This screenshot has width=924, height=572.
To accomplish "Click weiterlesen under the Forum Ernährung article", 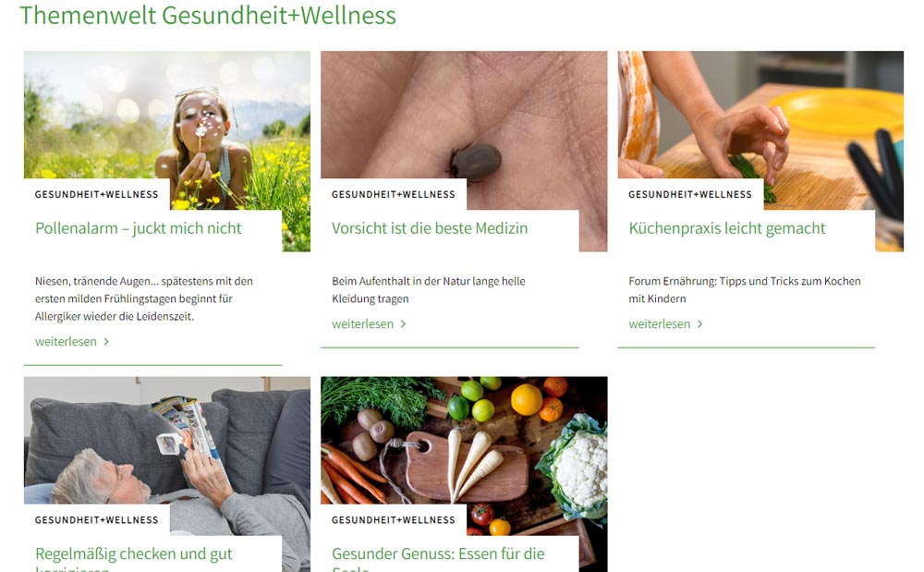I will click(660, 324).
